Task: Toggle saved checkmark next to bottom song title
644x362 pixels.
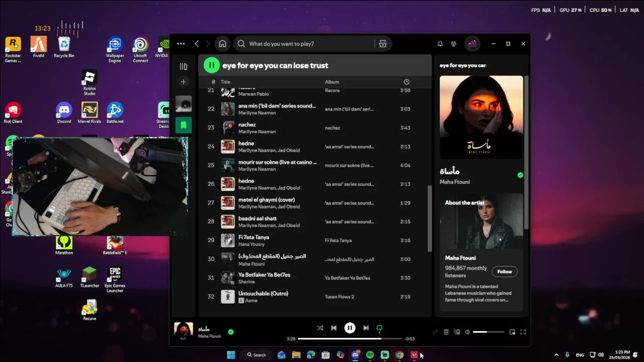Action: tap(231, 332)
